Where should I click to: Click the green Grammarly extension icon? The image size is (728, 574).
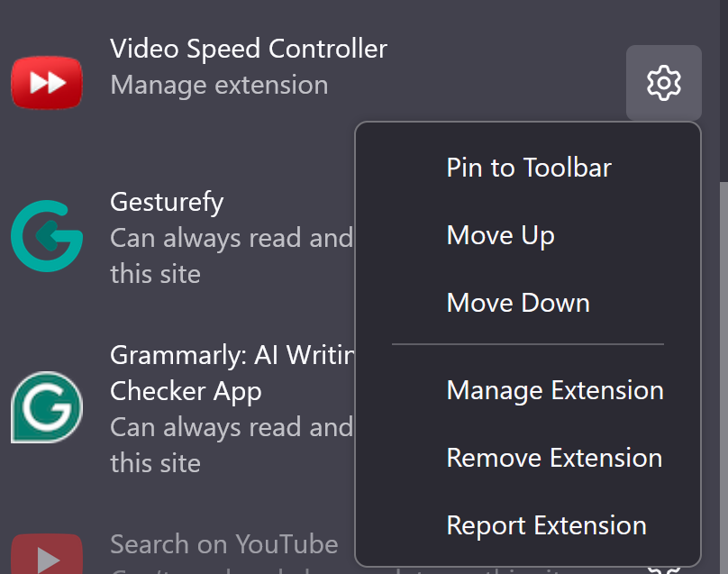point(47,407)
